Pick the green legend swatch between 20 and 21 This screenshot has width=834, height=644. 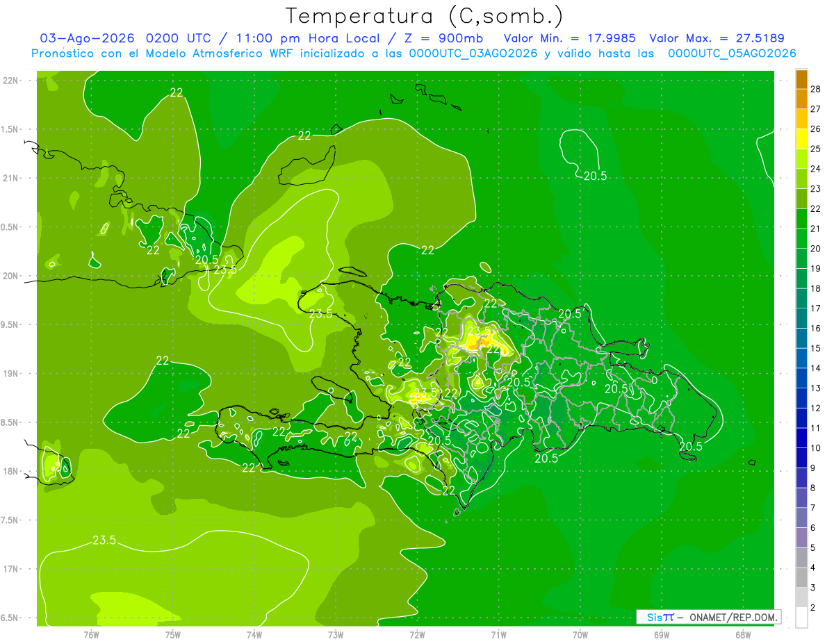tap(801, 238)
